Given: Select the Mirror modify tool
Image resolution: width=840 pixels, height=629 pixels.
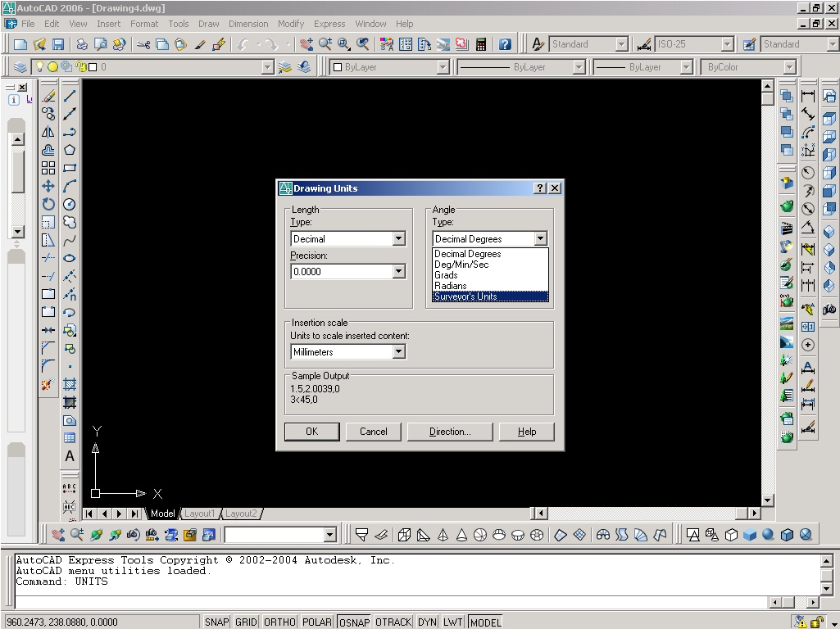Looking at the screenshot, I should (x=48, y=132).
